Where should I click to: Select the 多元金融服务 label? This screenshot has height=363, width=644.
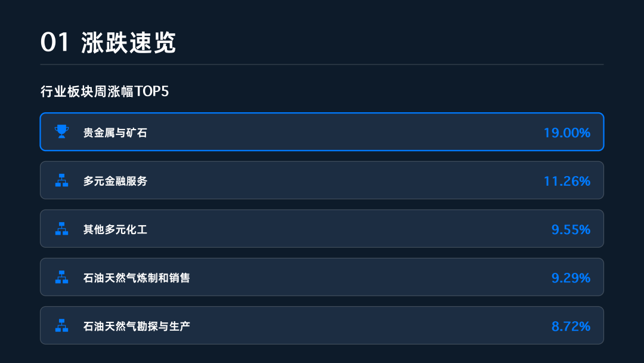pyautogui.click(x=115, y=181)
